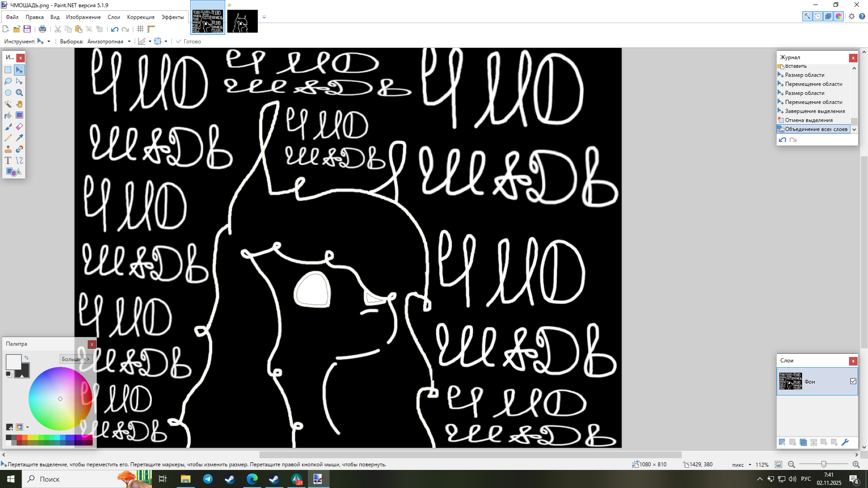Viewport: 868px width, 488px height.
Task: Choose the Color Picker eyedropper tool
Action: point(19,138)
